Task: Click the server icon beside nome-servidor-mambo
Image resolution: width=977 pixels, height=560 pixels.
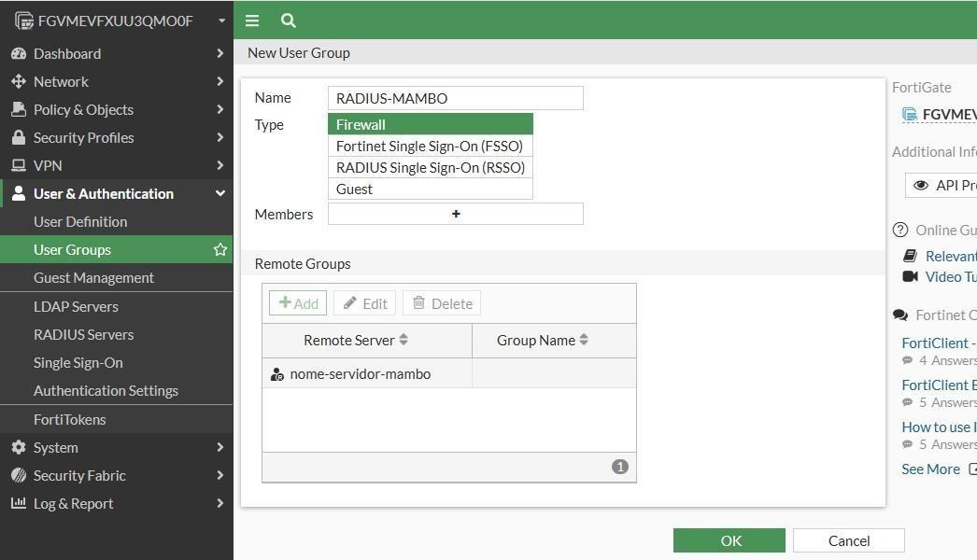Action: pyautogui.click(x=277, y=374)
